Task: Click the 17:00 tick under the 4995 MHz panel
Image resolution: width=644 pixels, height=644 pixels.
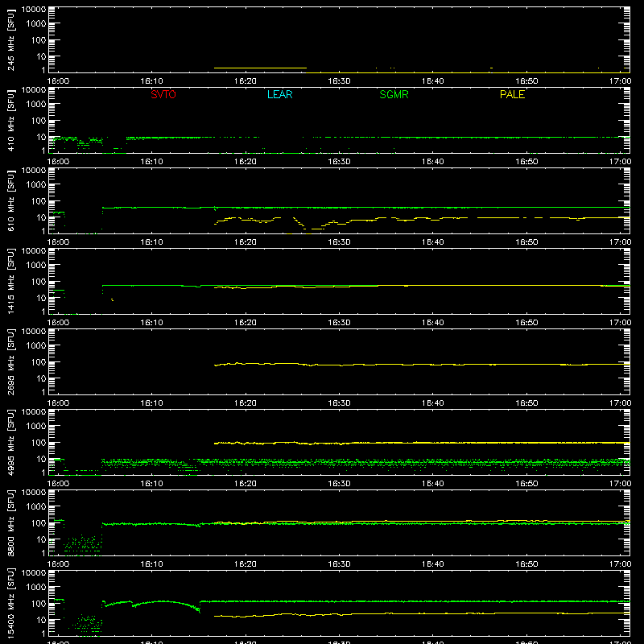Action: [x=620, y=484]
